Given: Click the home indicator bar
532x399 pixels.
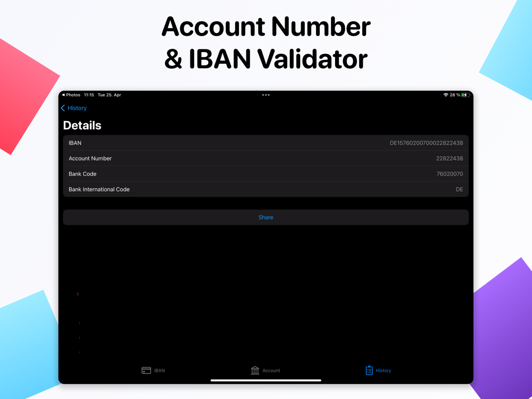Looking at the screenshot, I should pos(265,380).
